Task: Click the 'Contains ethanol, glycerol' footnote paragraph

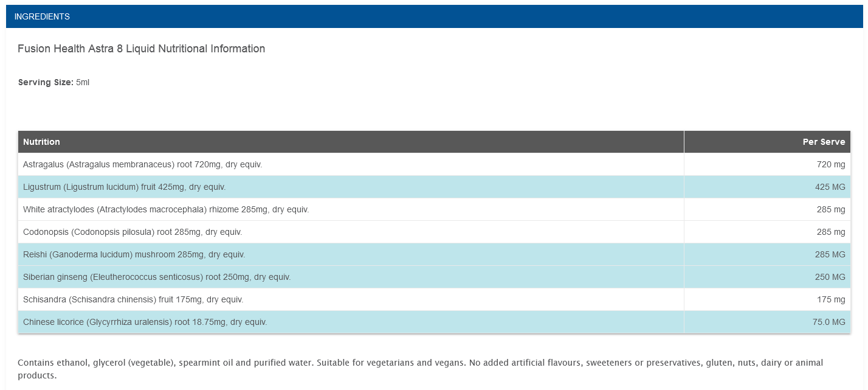Action: point(421,369)
